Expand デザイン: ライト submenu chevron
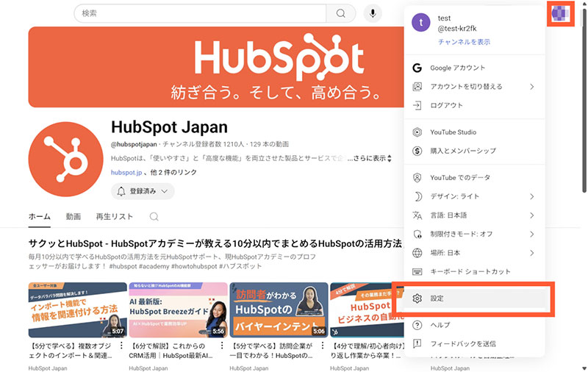 point(531,196)
